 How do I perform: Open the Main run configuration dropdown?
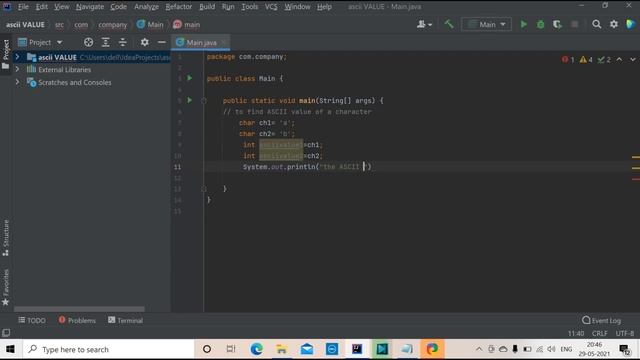[486, 24]
